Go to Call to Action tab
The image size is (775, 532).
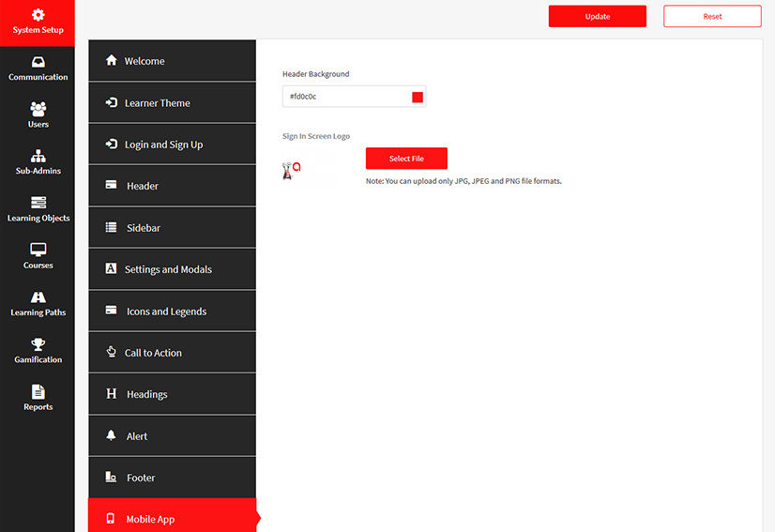(173, 353)
